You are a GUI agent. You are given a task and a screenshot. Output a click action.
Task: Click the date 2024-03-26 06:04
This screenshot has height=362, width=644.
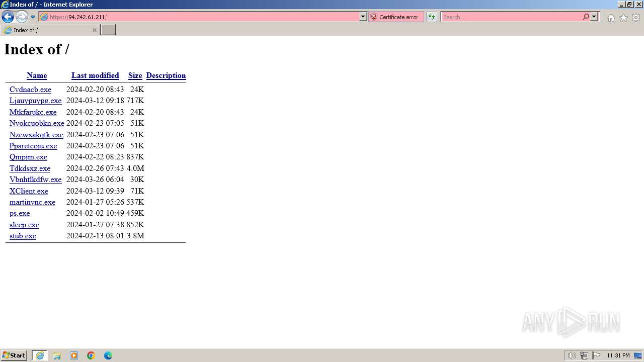pyautogui.click(x=95, y=179)
